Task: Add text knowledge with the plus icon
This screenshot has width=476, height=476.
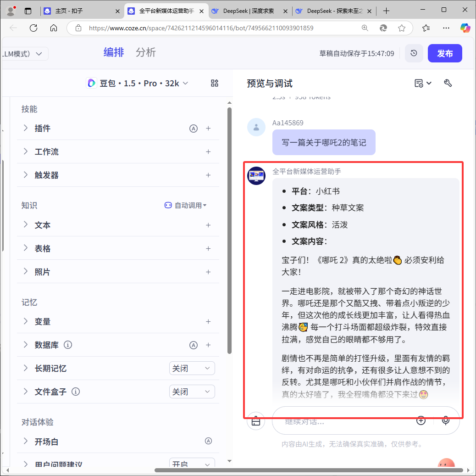Action: coord(208,225)
